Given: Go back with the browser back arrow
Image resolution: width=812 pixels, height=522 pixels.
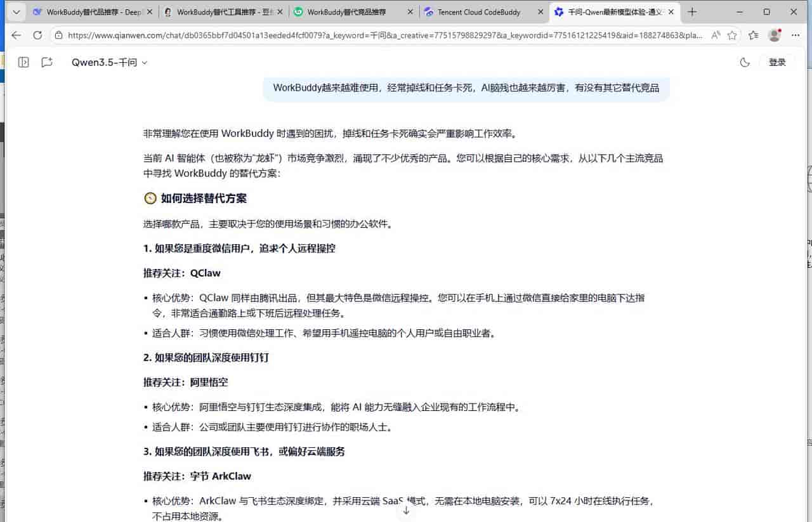Looking at the screenshot, I should pyautogui.click(x=16, y=36).
